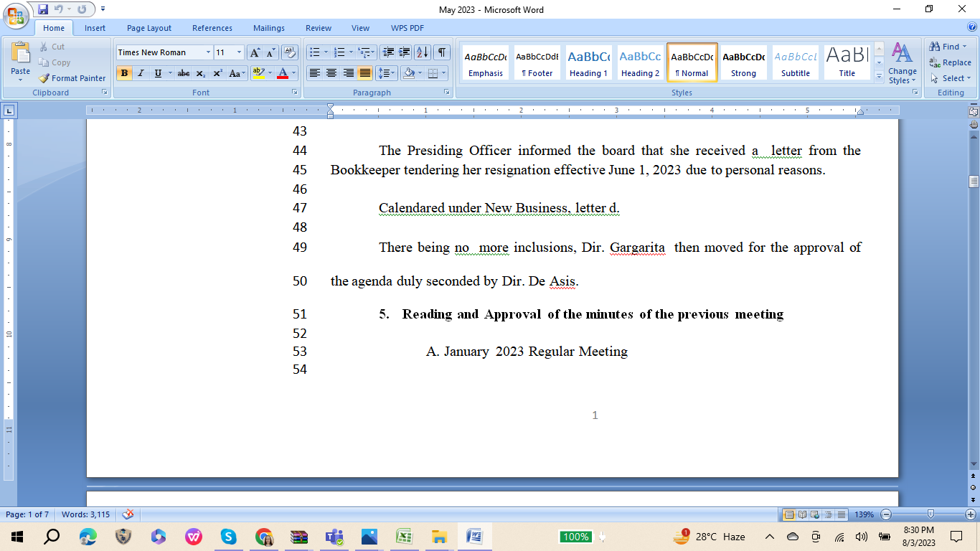Copy the selection to clipboard

[x=55, y=62]
